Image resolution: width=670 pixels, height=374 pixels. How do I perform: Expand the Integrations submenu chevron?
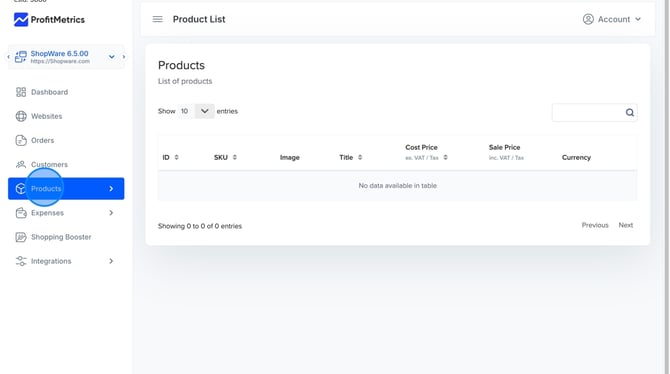pos(111,261)
